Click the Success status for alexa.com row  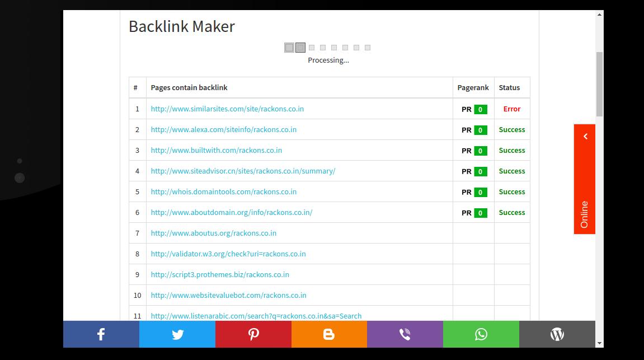tap(512, 129)
